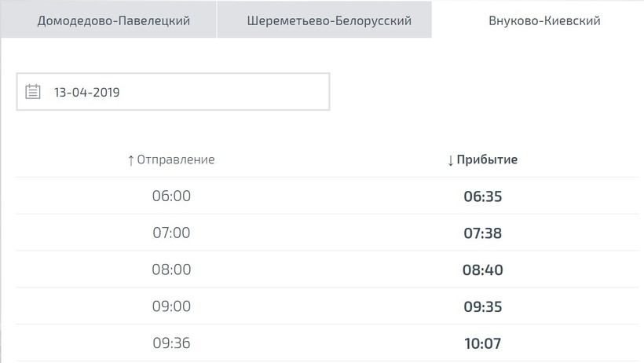Pick the 09:00 departure time
Screen dimensions: 644x363
(x=171, y=306)
